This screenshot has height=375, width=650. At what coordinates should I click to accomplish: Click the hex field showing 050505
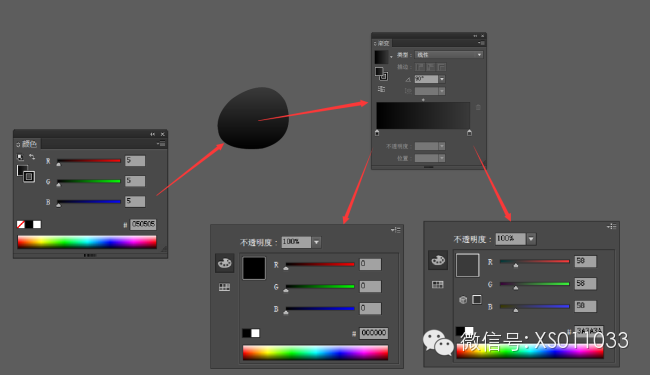[x=143, y=224]
